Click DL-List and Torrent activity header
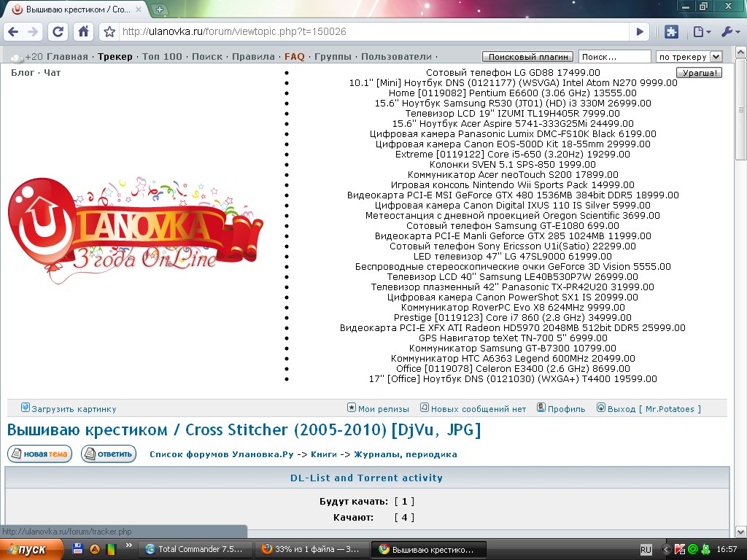This screenshot has height=560, width=747. tap(367, 478)
